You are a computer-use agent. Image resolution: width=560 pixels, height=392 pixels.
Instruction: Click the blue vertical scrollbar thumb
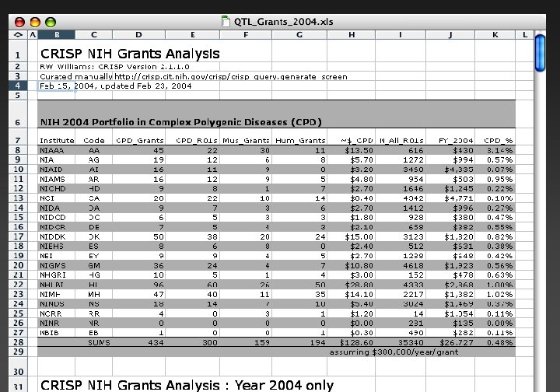pos(540,53)
